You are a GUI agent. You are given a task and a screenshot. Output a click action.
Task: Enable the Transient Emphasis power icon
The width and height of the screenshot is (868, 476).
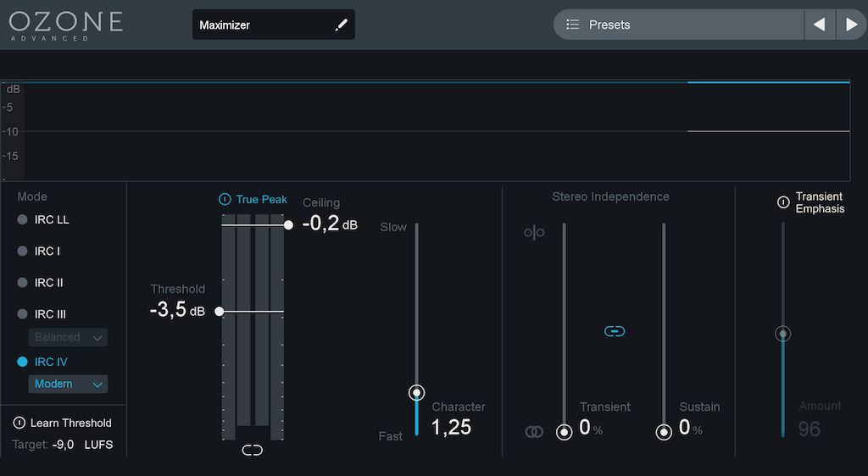[x=783, y=202]
